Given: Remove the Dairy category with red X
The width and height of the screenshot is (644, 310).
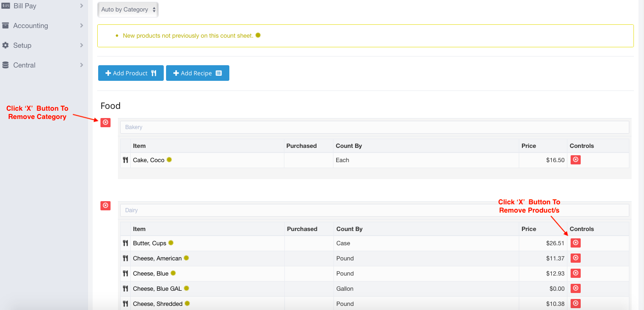Looking at the screenshot, I should coord(105,205).
